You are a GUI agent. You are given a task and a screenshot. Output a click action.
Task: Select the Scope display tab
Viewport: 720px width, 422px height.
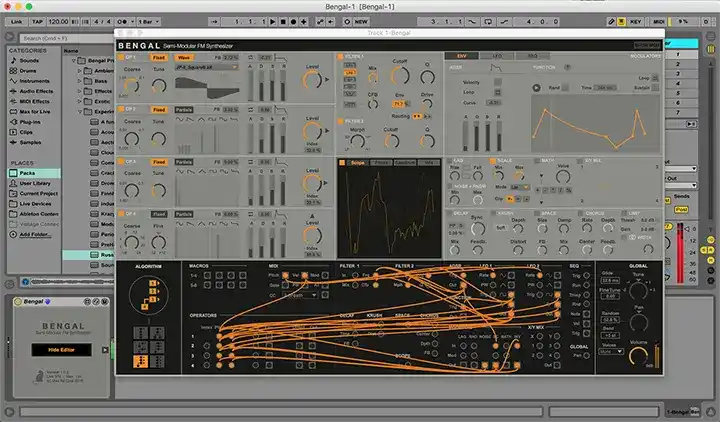pos(358,163)
